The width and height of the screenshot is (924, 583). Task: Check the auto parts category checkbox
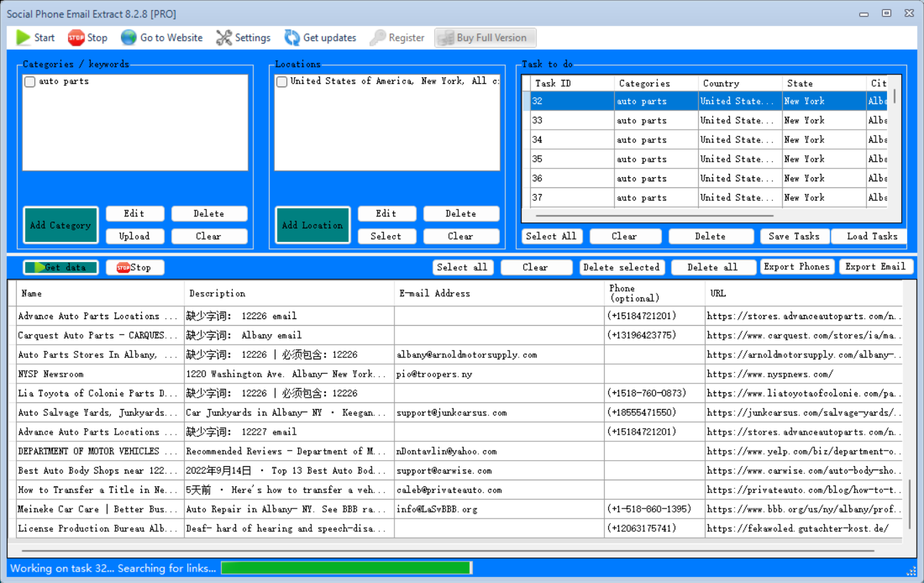[30, 82]
